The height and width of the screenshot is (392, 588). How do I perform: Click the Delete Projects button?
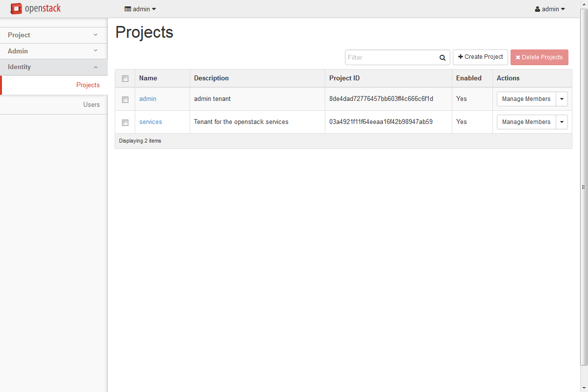(x=539, y=57)
